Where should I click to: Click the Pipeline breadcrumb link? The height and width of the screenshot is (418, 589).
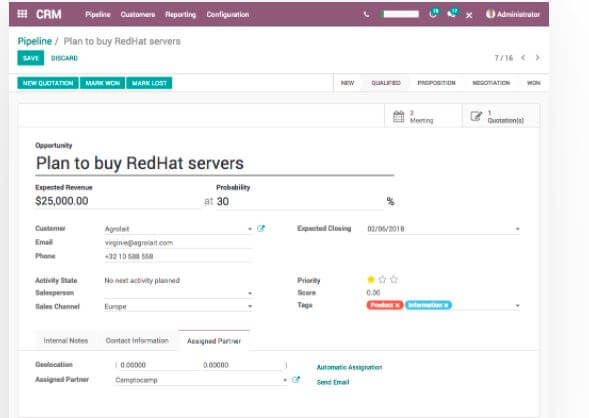coord(35,41)
